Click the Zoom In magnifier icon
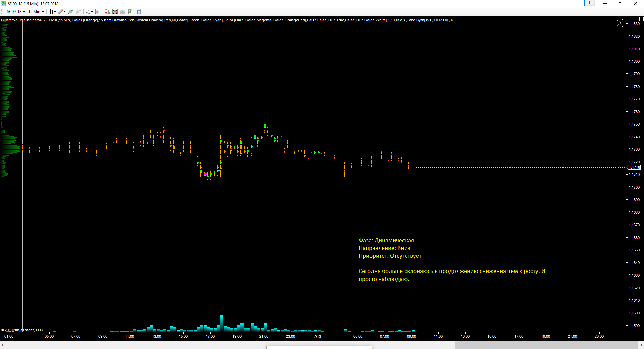 (x=70, y=12)
